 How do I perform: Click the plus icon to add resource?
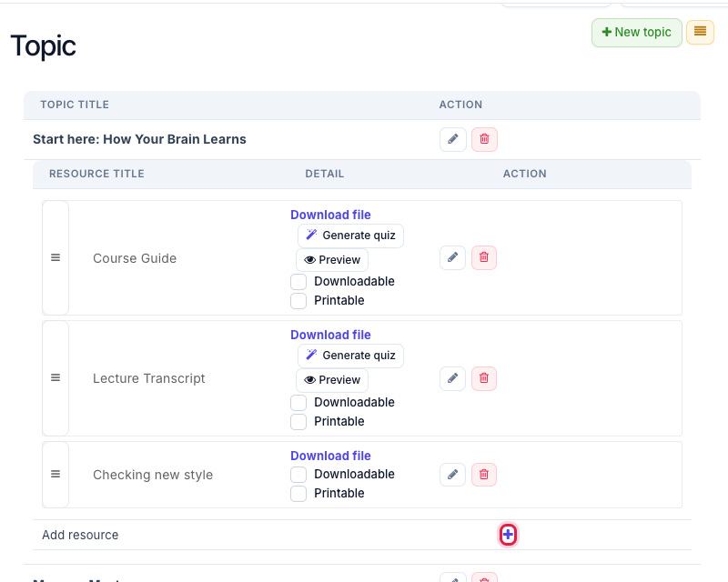508,535
